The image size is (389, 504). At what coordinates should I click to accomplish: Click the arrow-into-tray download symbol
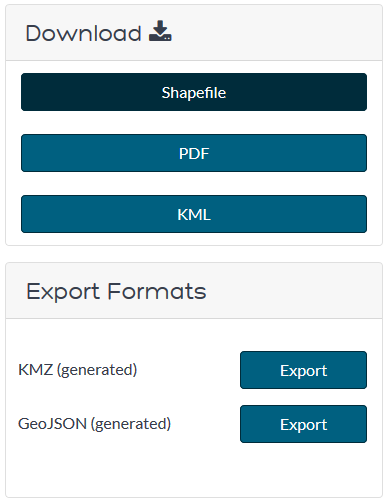pos(160,31)
